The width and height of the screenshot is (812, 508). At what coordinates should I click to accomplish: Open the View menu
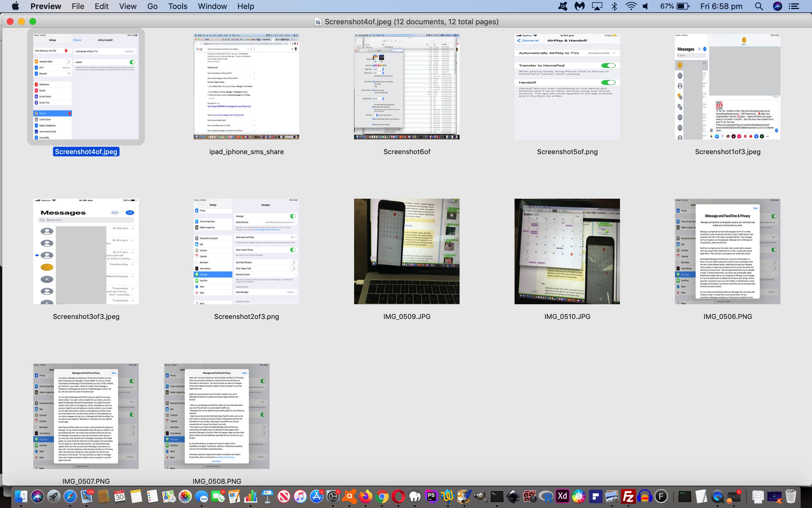point(128,6)
